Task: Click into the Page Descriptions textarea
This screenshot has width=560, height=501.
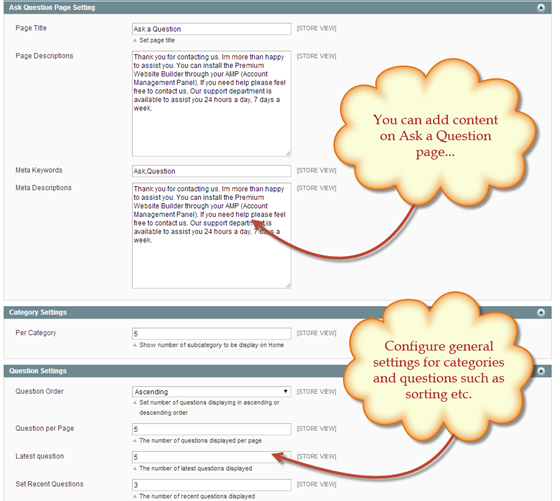Action: pyautogui.click(x=211, y=104)
